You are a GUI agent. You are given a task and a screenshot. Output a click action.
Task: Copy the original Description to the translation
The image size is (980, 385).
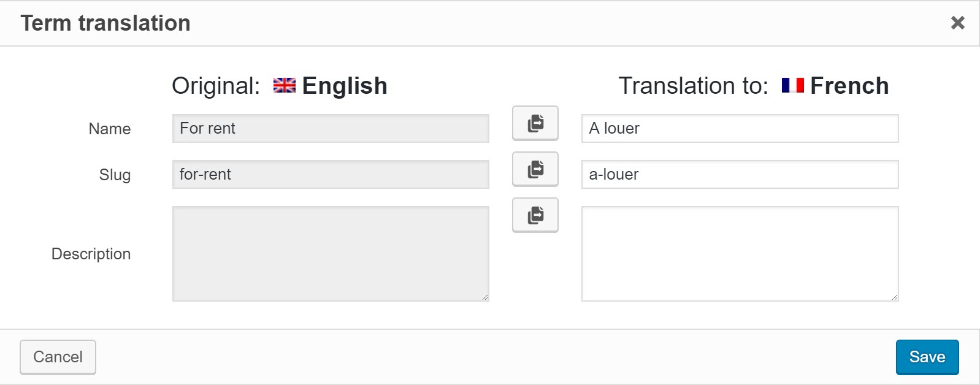535,215
